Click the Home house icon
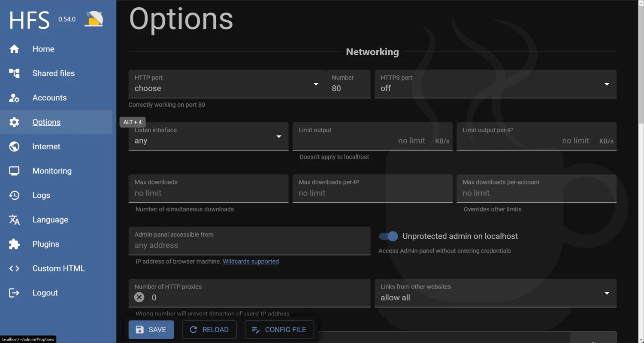 click(x=14, y=49)
